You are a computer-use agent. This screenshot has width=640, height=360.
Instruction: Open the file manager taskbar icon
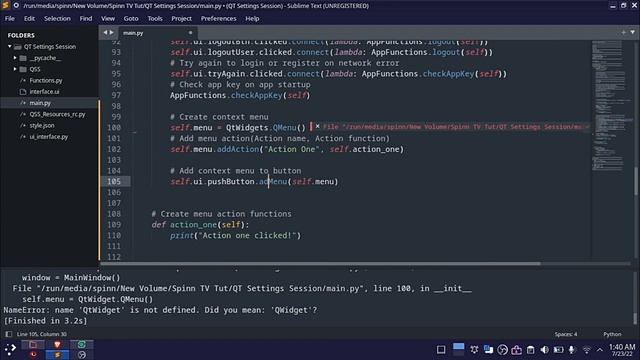33,344
